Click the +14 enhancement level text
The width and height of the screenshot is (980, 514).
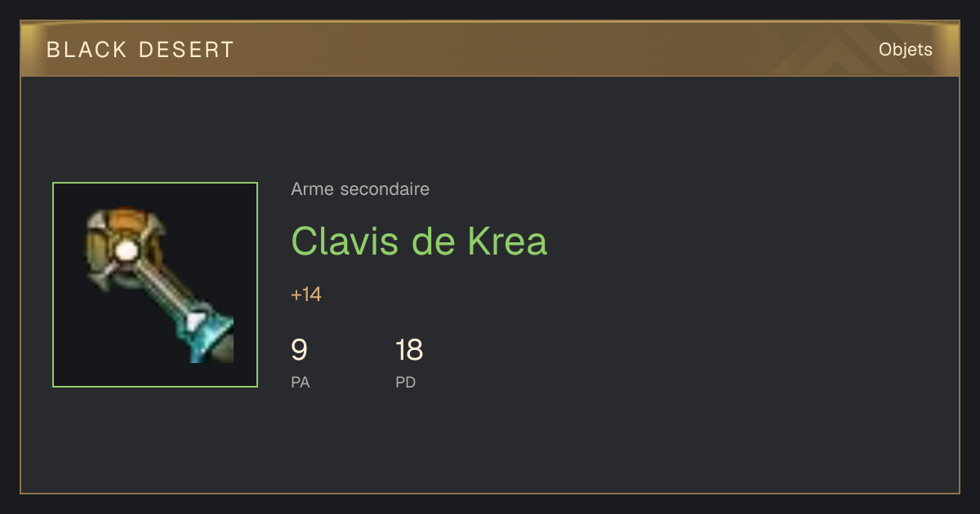pyautogui.click(x=306, y=295)
